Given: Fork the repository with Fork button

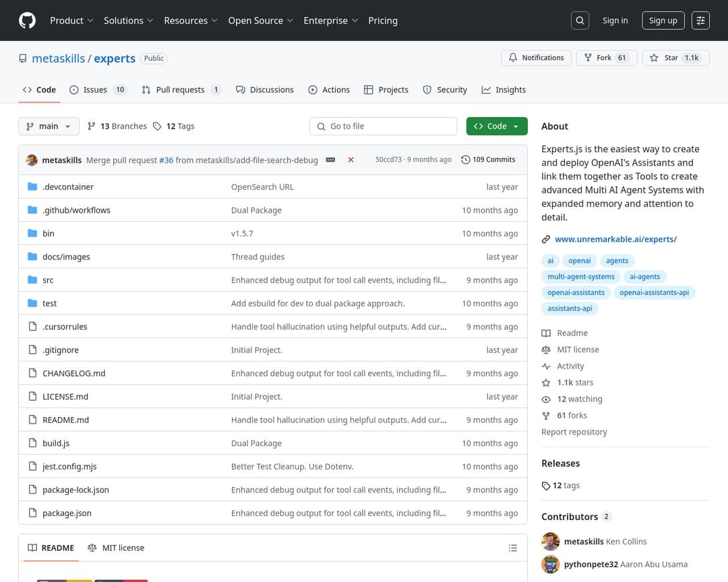Looking at the screenshot, I should click(x=607, y=58).
